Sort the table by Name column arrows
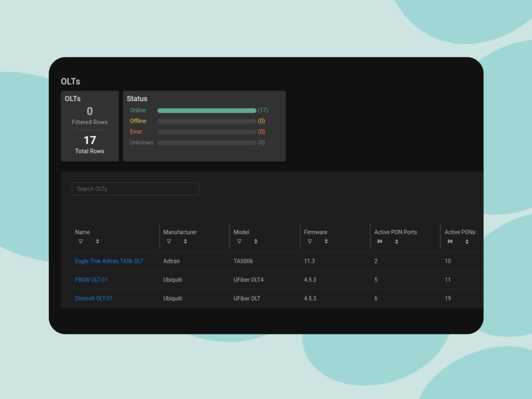The width and height of the screenshot is (532, 399). [98, 242]
